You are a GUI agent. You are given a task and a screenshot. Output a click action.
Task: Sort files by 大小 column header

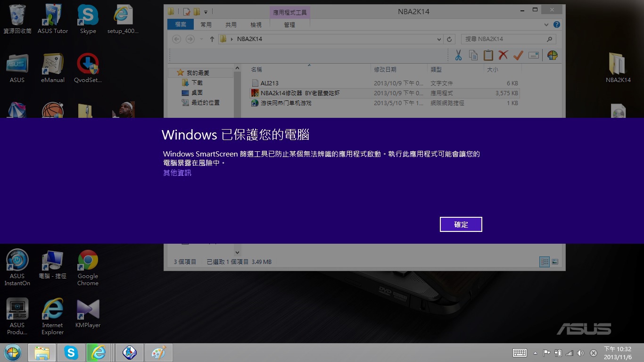[503, 69]
